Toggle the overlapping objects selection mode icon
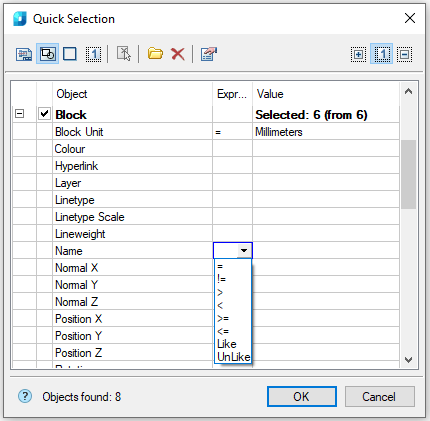This screenshot has width=430, height=421. (x=47, y=54)
